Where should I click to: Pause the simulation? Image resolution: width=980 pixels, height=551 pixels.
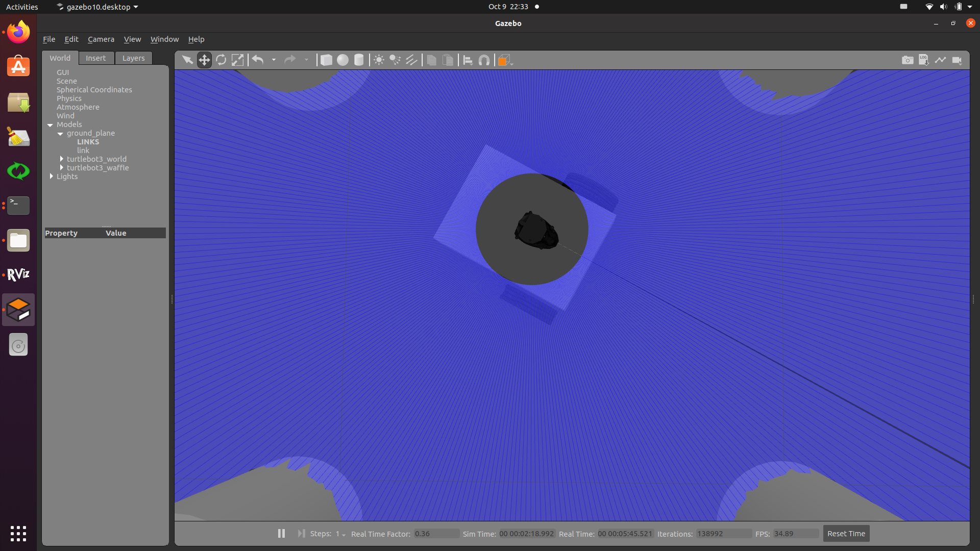[281, 533]
